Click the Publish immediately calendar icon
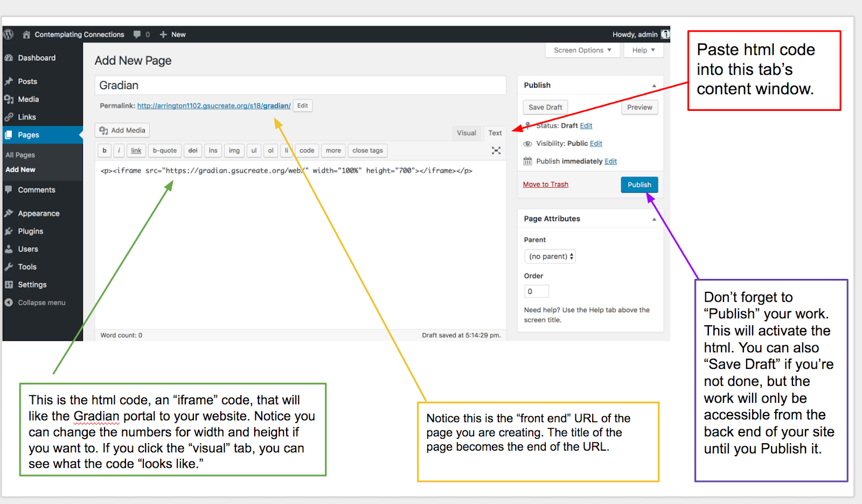This screenshot has height=504, width=862. click(528, 161)
